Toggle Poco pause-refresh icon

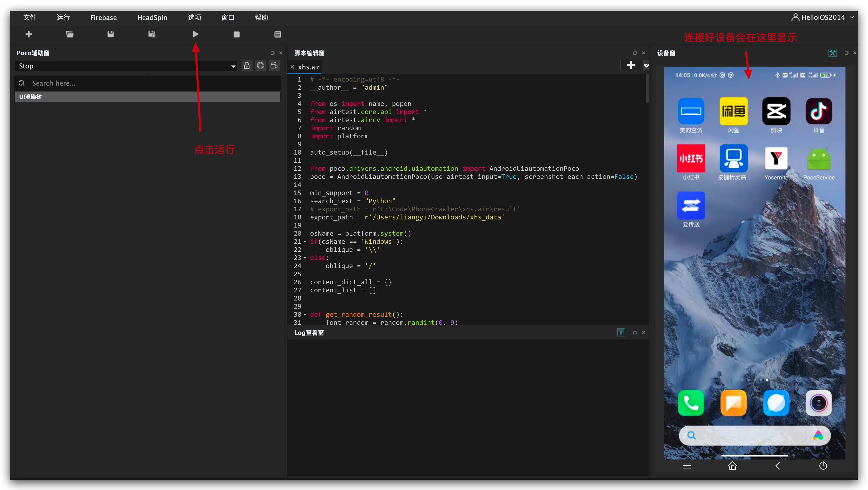coord(260,66)
